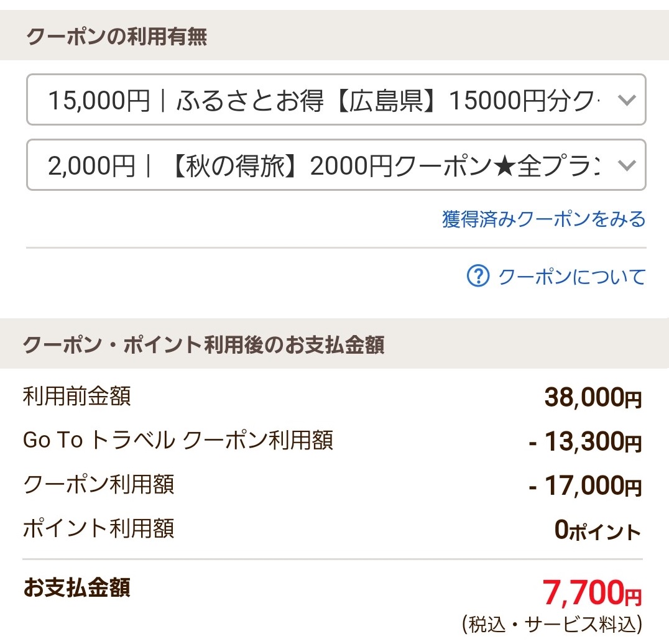Click chevron arrow of 広島県 coupon selector
The image size is (669, 644).
tap(627, 100)
